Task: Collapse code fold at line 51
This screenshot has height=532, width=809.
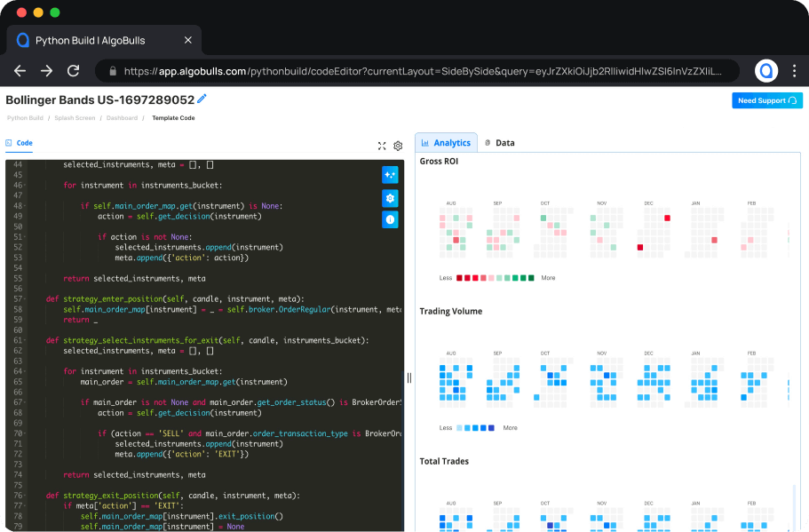Action: [x=25, y=237]
